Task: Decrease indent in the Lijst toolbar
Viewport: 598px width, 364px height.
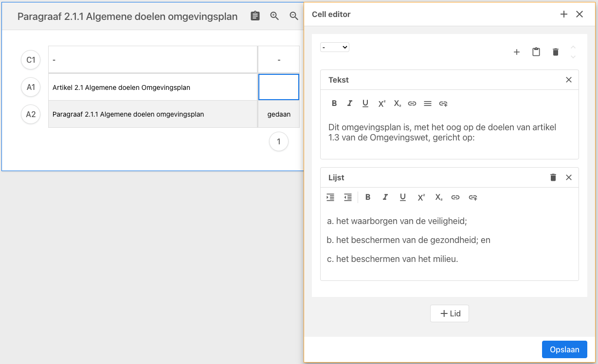Action: point(347,197)
